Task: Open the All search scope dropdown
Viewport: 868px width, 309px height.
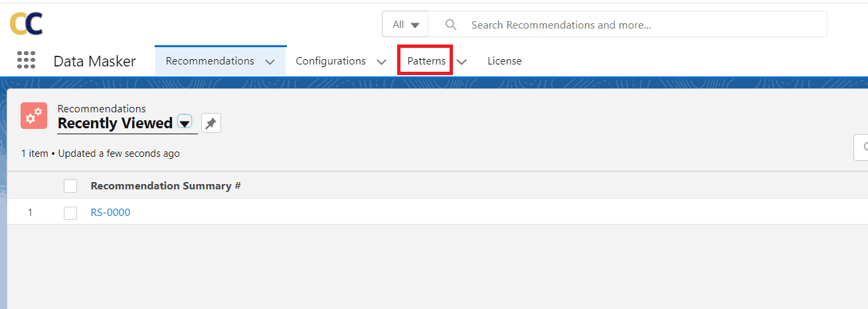Action: coord(405,25)
